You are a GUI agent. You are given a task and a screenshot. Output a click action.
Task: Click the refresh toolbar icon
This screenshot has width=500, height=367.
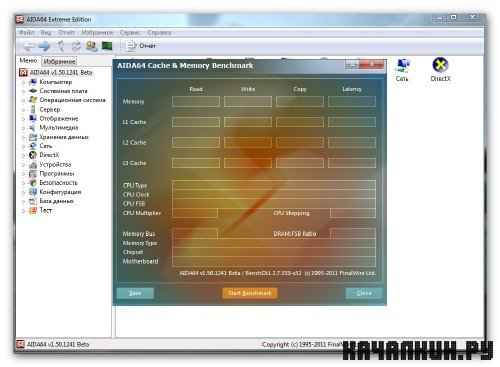click(x=76, y=46)
